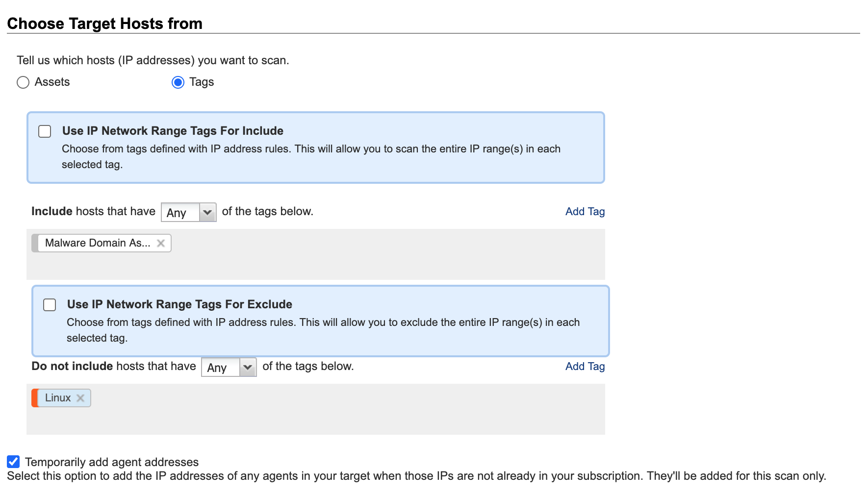868x495 pixels.
Task: Select the Tags radio button
Action: (x=178, y=82)
